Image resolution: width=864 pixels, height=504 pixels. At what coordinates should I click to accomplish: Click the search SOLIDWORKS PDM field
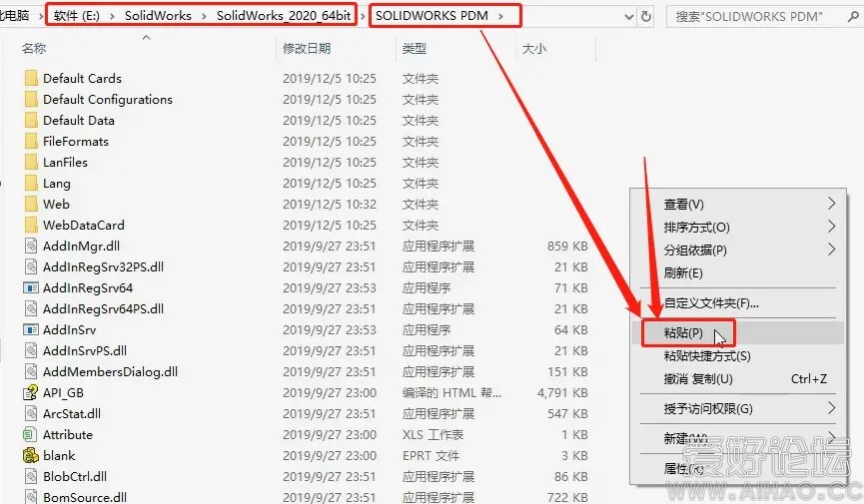pyautogui.click(x=759, y=16)
